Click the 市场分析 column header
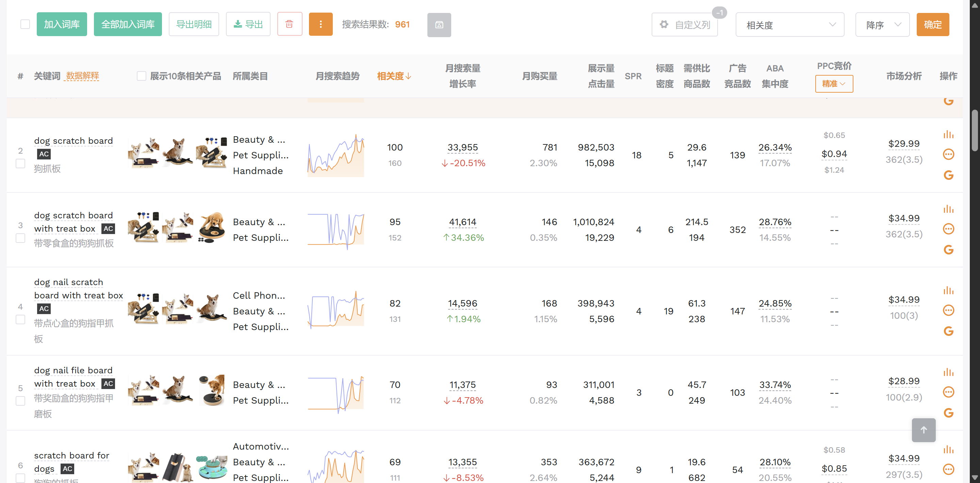 (x=904, y=76)
